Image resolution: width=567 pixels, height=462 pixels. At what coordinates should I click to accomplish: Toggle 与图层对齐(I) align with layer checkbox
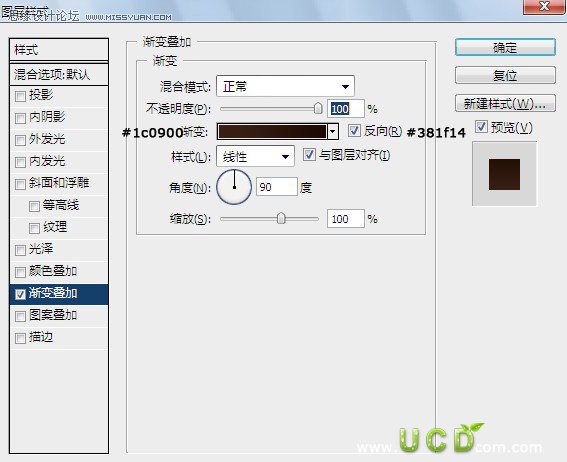coord(309,155)
